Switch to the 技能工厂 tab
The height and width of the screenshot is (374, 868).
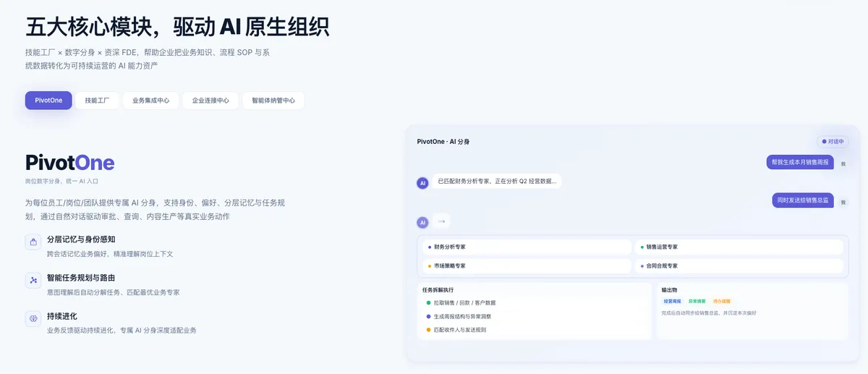pos(97,101)
